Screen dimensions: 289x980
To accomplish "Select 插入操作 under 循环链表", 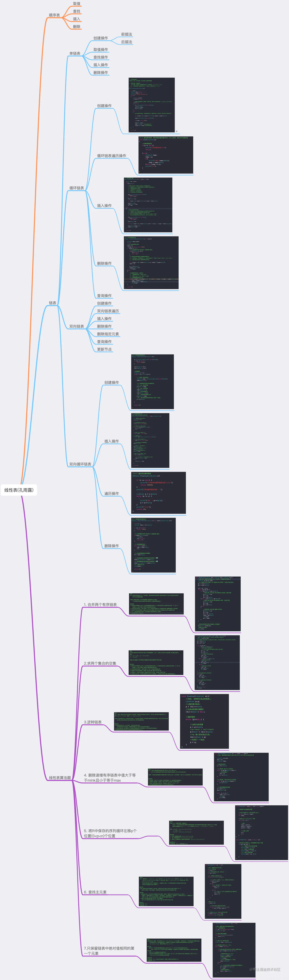I will click(x=104, y=205).
